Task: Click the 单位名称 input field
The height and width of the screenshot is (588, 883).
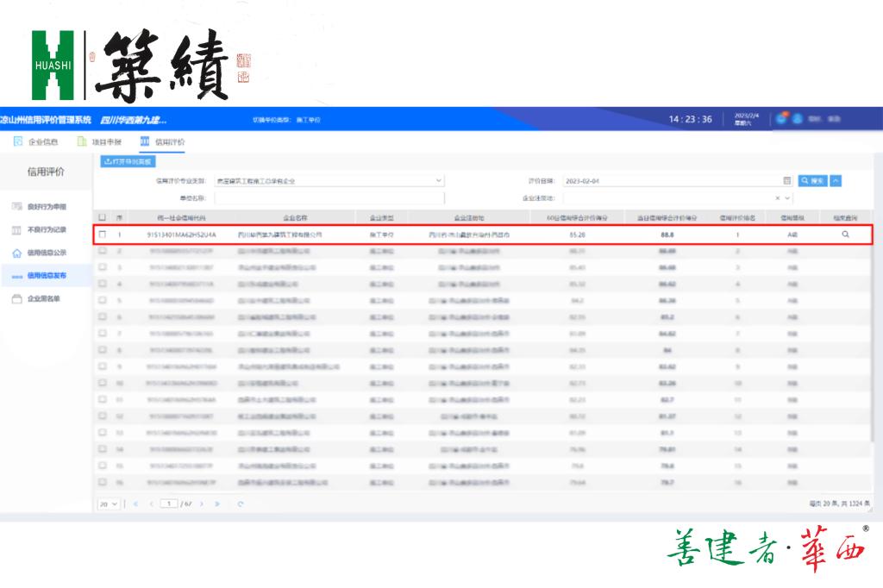Action: [328, 197]
